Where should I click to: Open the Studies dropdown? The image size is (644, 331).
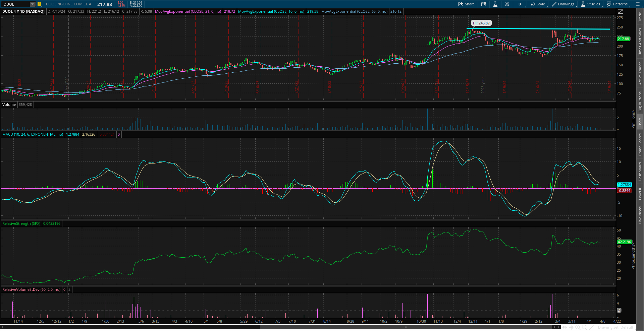coord(591,4)
